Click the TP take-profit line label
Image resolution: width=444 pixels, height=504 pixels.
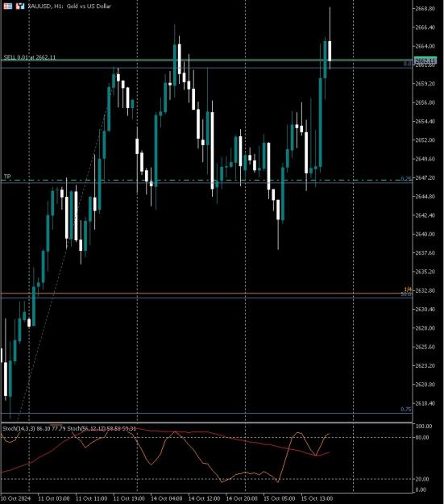coord(7,177)
